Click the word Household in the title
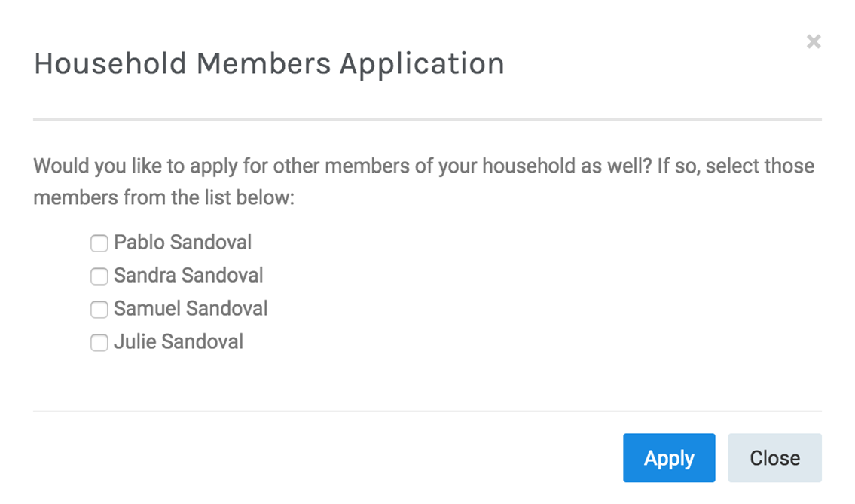 [x=109, y=64]
